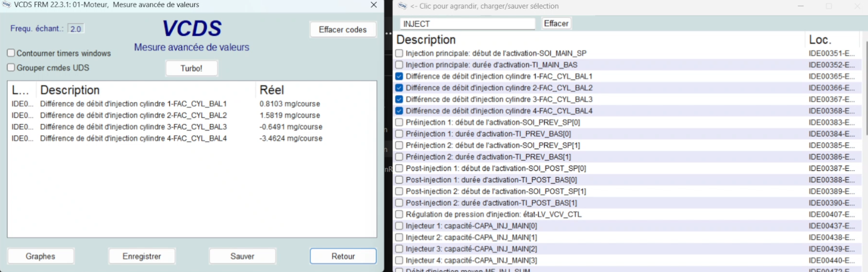
Task: Uncheck cylindre 4 FAC_CYL_BAL4 checkbox
Action: click(x=399, y=111)
